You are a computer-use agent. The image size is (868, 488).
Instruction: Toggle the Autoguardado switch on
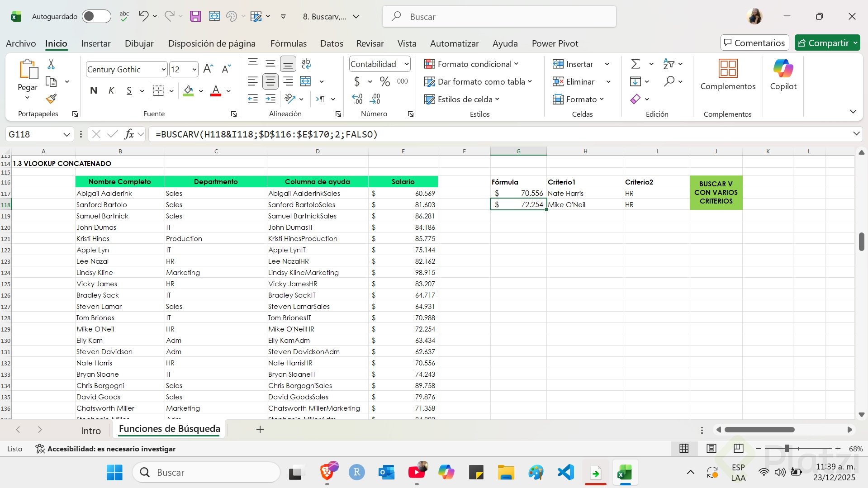click(x=96, y=17)
